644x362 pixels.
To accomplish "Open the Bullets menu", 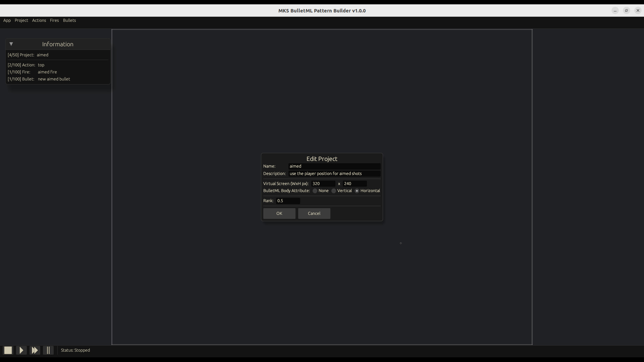I will tap(69, 20).
